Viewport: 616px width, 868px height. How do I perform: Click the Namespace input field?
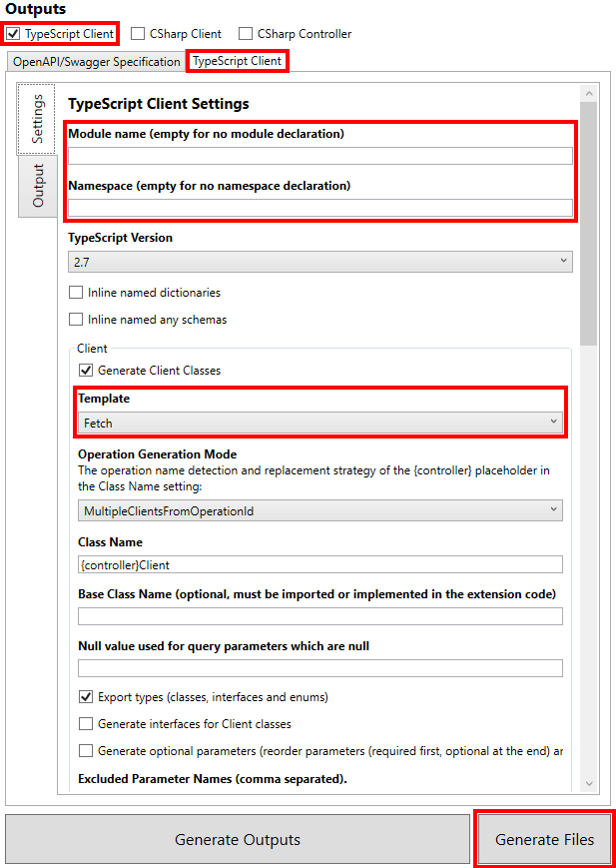click(319, 208)
